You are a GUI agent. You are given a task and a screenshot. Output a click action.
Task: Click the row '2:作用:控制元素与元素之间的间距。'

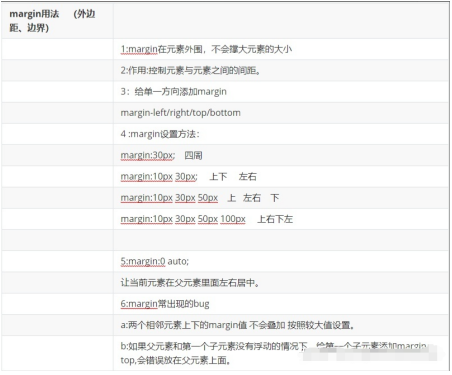[x=225, y=70]
